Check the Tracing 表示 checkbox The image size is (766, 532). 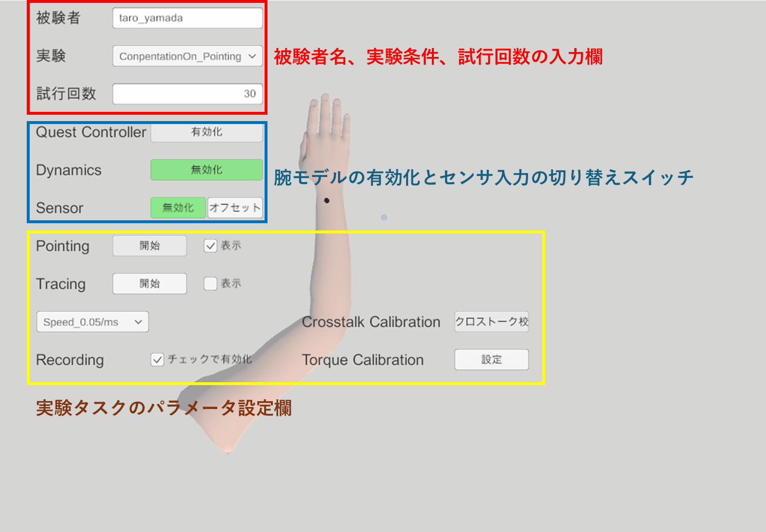210,284
